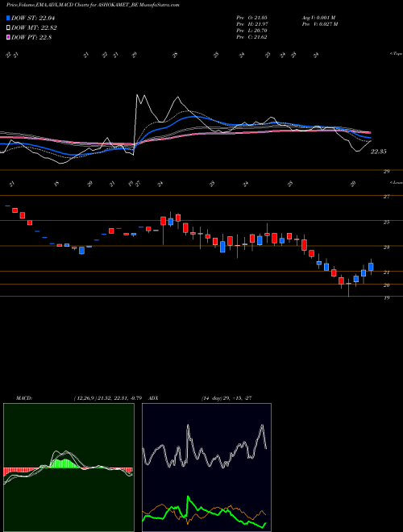The height and width of the screenshot is (532, 403).
Task: Click the chart title mentioning ASHOKAMET_BE
Action: (93, 5)
